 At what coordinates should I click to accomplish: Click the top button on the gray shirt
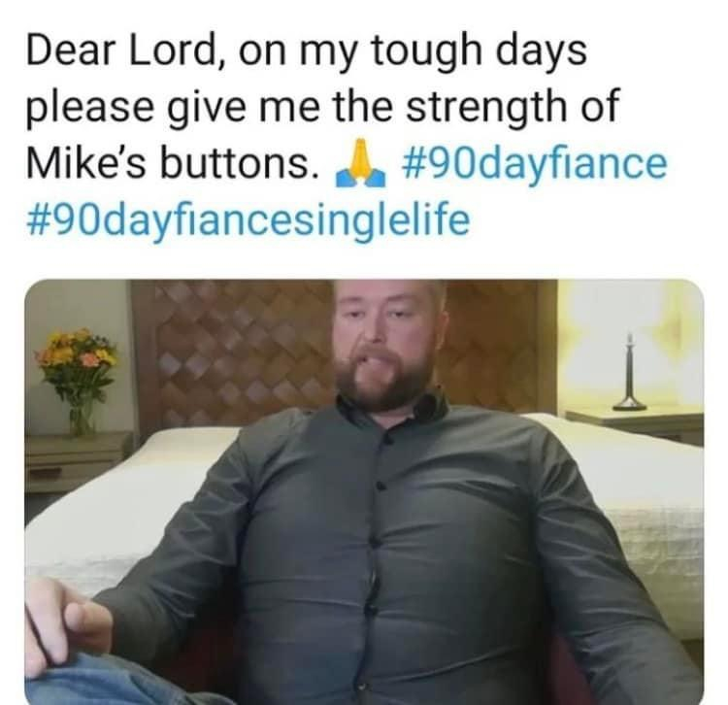[385, 440]
